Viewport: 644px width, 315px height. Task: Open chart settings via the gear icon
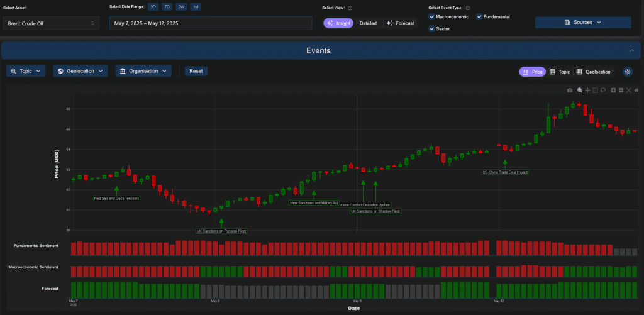(x=627, y=72)
